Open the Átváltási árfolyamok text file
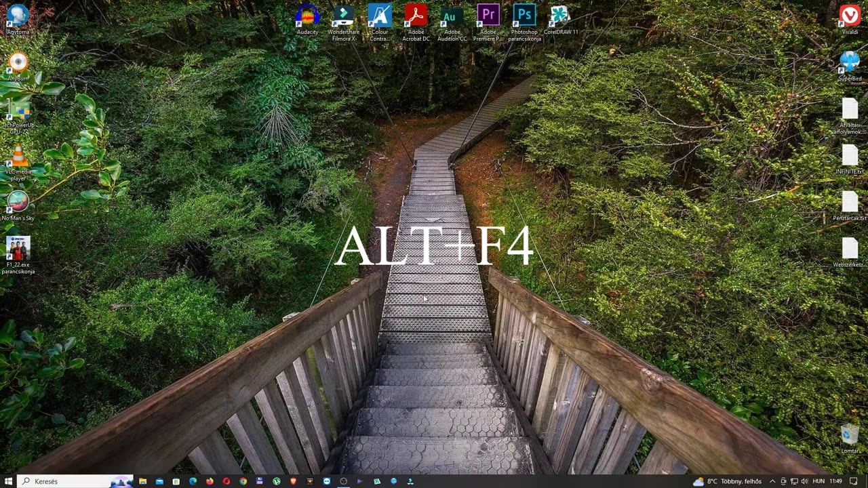 click(x=850, y=115)
